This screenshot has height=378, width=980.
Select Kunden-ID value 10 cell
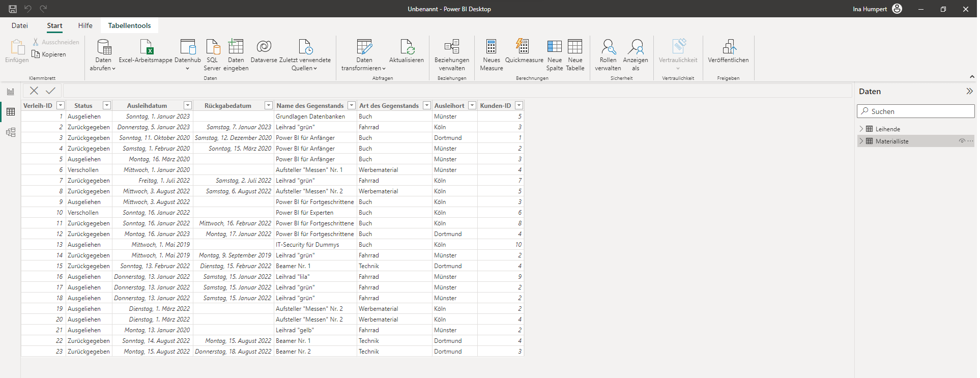501,245
